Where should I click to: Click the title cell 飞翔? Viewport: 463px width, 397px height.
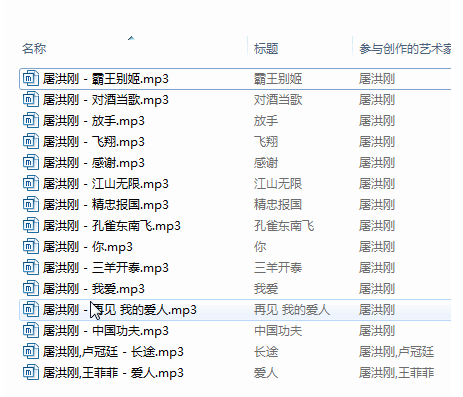coord(266,142)
